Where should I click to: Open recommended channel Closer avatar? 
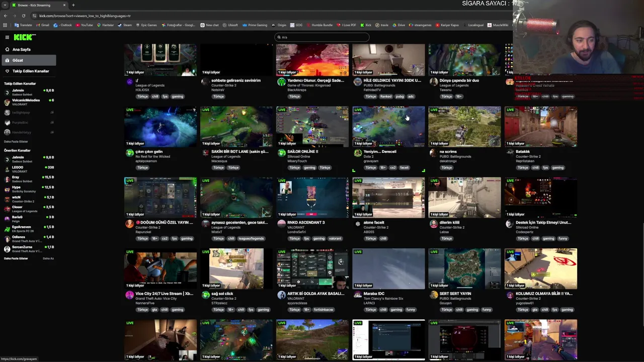[7, 209]
